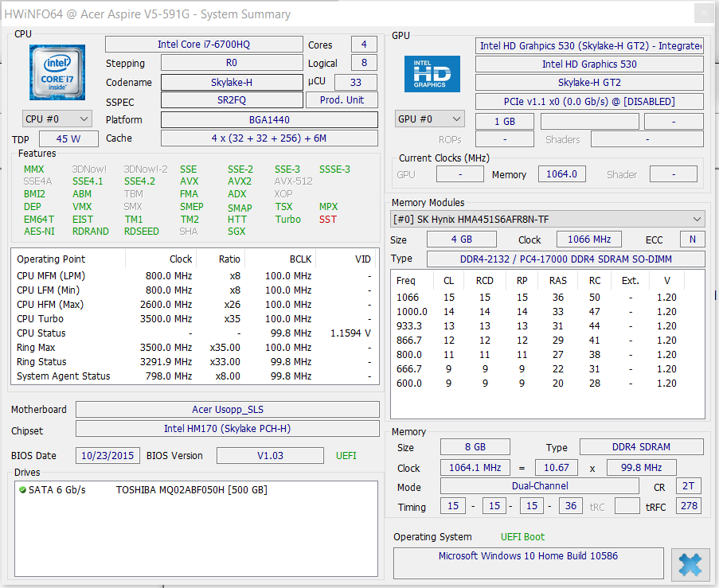Click the µCU value 33
Viewport: 719px width, 588px height.
point(356,83)
